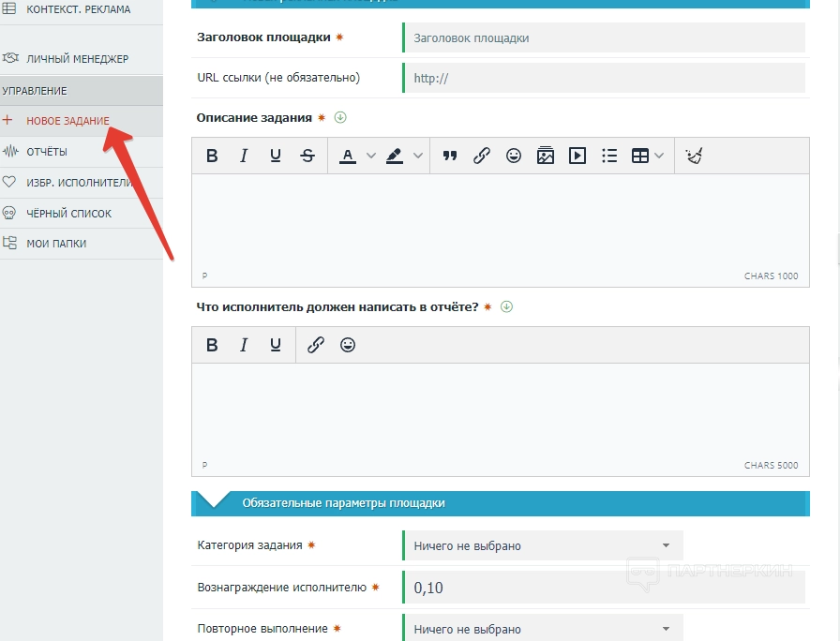
Task: Toggle italic in description editor toolbar
Action: (244, 157)
